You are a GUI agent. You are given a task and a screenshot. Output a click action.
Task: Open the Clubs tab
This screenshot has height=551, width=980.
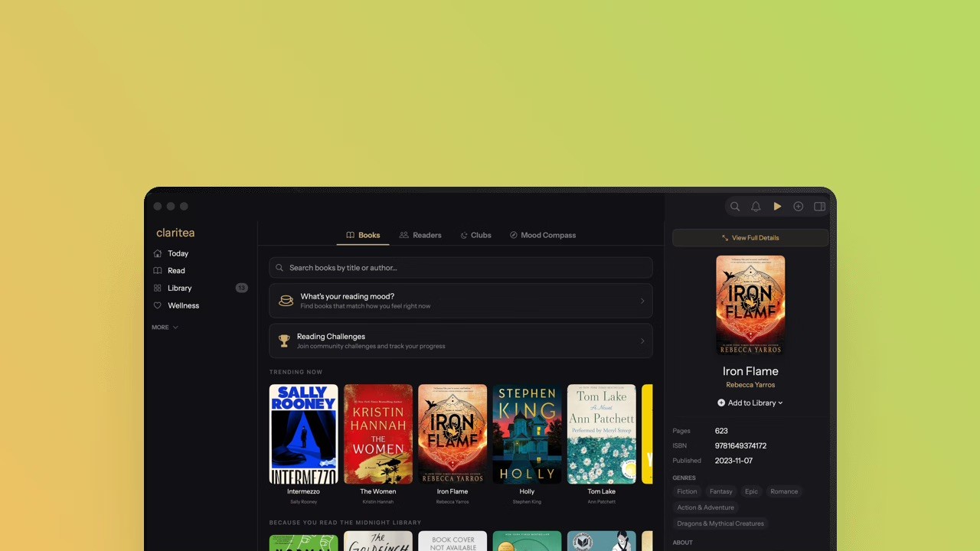475,235
